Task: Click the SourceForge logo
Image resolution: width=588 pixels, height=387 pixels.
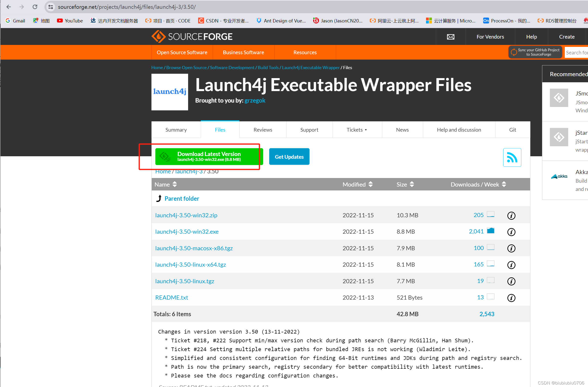Action: tap(192, 37)
